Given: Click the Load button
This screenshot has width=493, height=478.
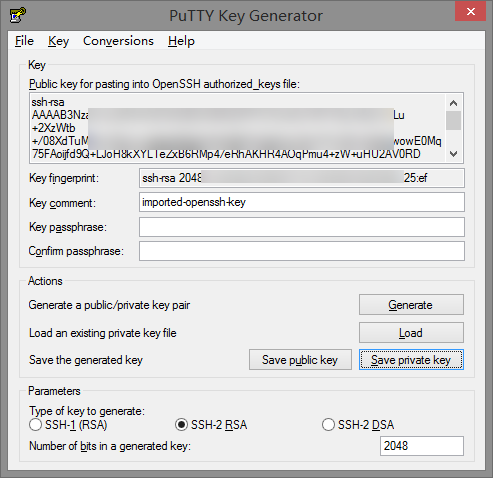Looking at the screenshot, I should tap(411, 332).
